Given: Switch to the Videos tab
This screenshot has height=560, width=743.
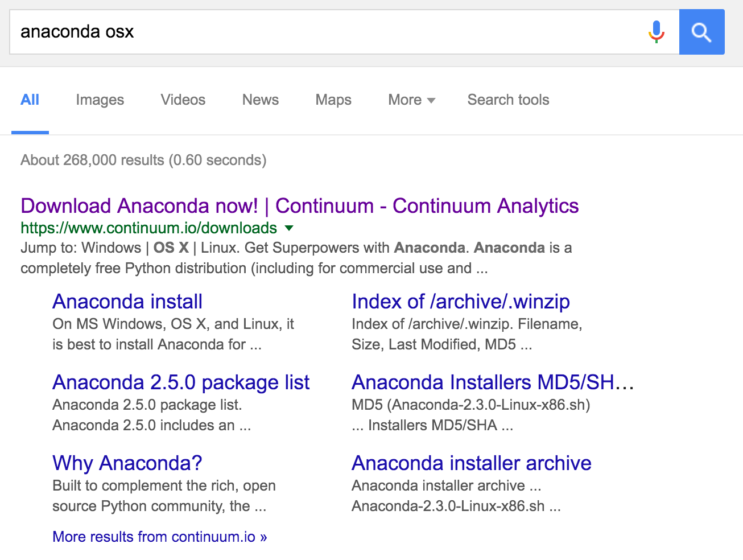Looking at the screenshot, I should pyautogui.click(x=183, y=100).
